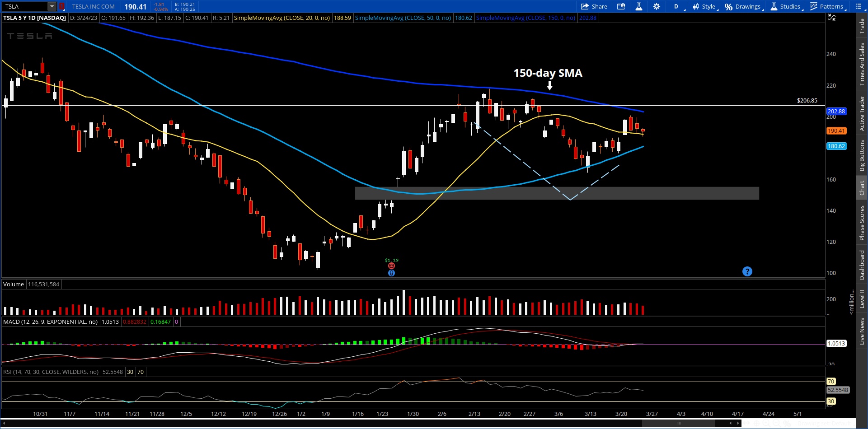Open the Phase Scores sidebar tab
Viewport: 868px width, 429px height.
click(x=862, y=223)
